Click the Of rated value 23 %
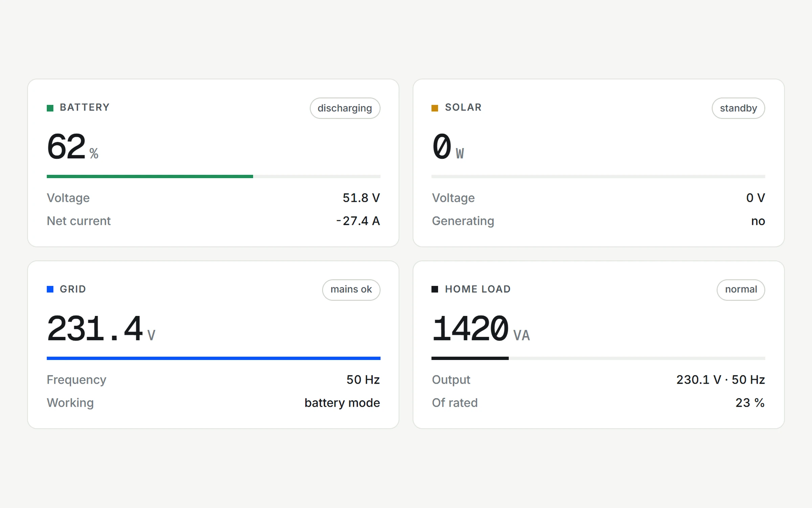 click(750, 403)
